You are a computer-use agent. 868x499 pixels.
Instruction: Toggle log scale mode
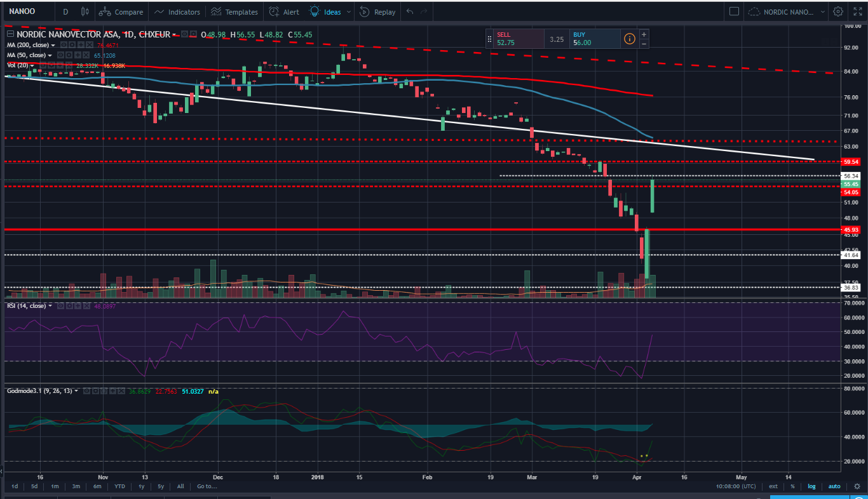click(812, 486)
